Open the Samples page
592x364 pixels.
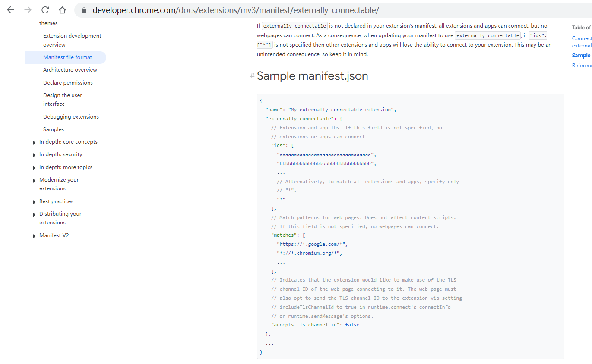(x=53, y=129)
